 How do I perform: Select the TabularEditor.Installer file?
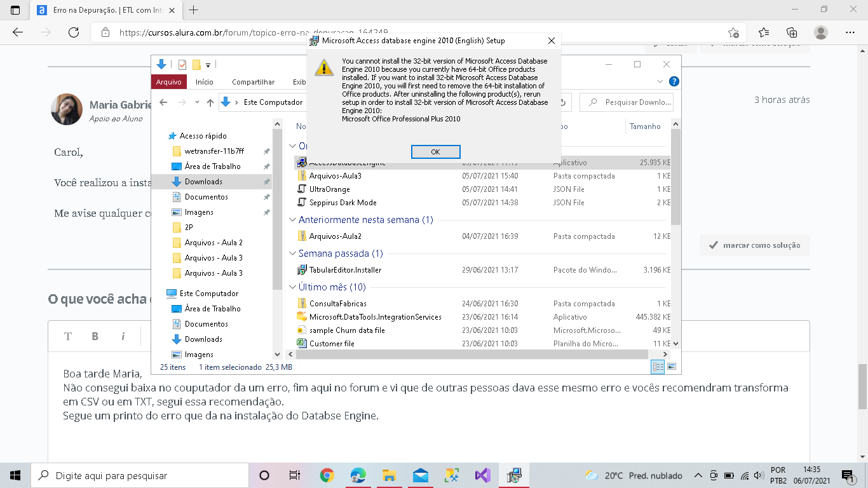[x=345, y=270]
